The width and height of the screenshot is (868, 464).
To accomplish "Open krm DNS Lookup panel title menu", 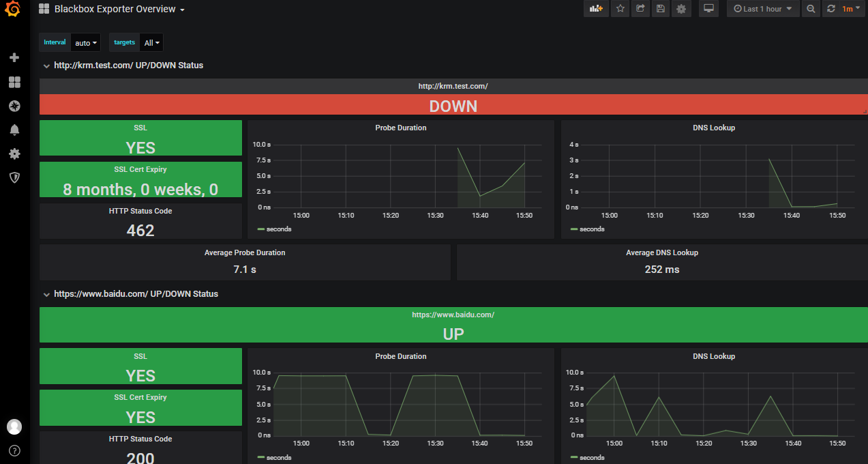I will tap(714, 128).
